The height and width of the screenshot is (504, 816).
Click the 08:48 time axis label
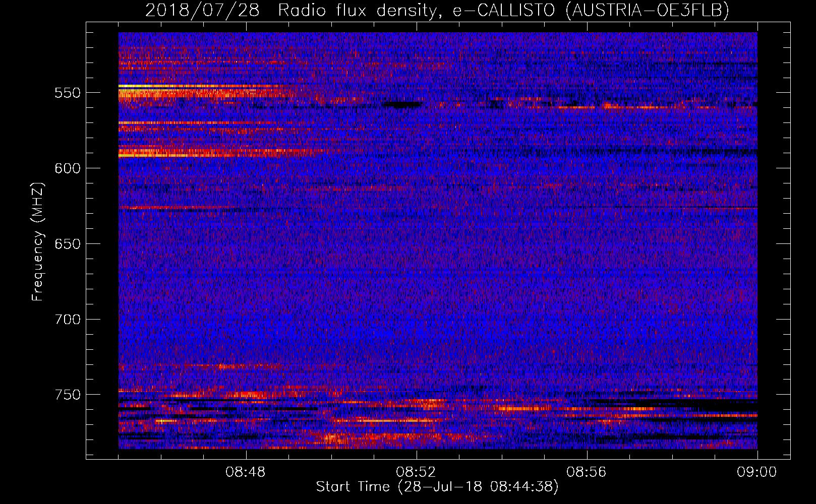coord(246,472)
